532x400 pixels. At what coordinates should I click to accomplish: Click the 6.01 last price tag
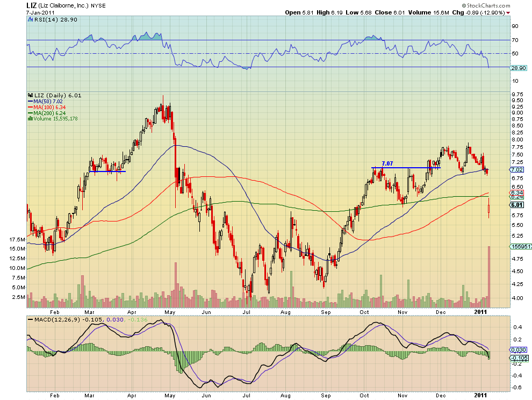517,205
